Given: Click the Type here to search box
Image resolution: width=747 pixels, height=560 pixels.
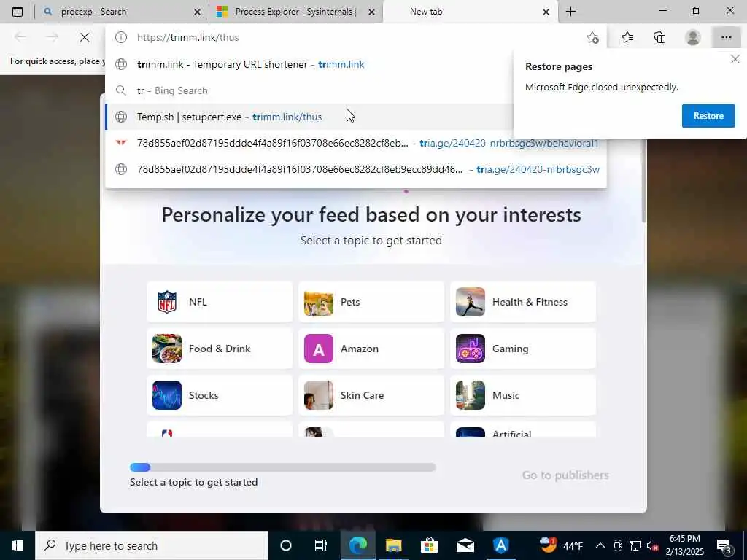Looking at the screenshot, I should (152, 545).
